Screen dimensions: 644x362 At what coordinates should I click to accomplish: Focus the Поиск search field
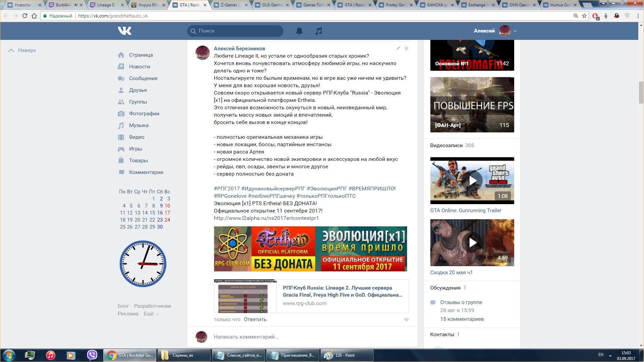point(235,31)
